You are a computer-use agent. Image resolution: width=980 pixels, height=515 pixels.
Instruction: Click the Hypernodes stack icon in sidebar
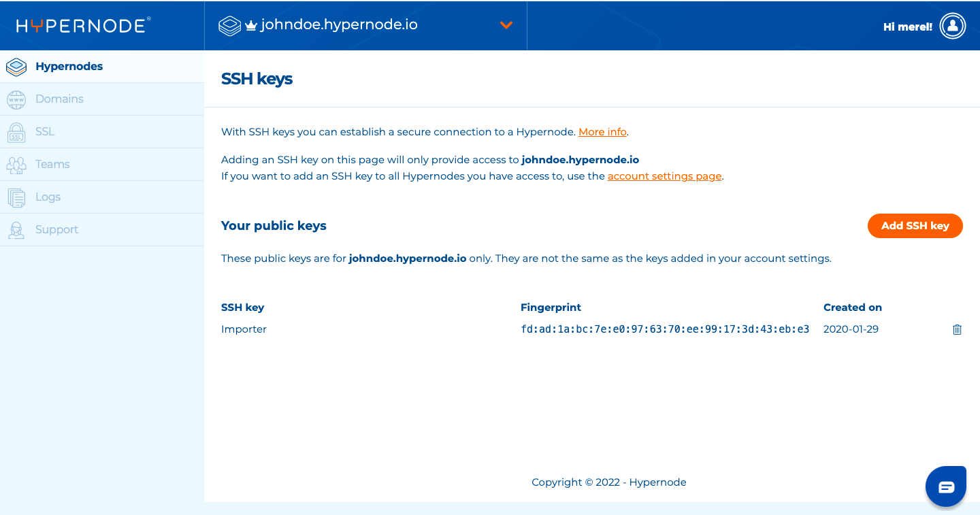[x=16, y=67]
